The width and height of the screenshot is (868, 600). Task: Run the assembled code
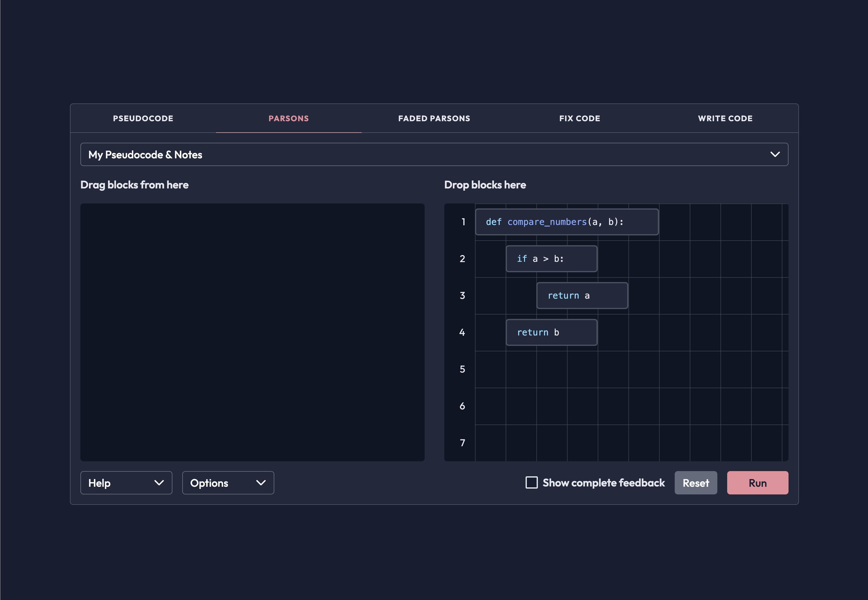(x=758, y=483)
